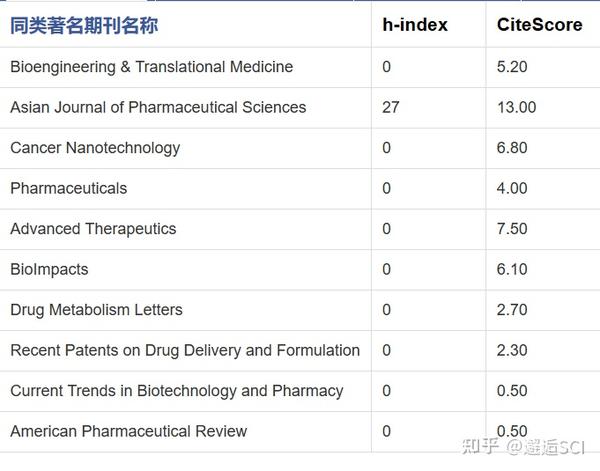Click Drug Metabolism Letters entry
Image resolution: width=600 pixels, height=471 pixels.
(96, 310)
